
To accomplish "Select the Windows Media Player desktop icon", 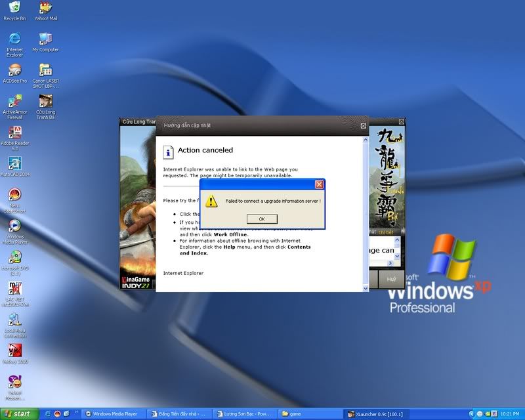I will (14, 232).
